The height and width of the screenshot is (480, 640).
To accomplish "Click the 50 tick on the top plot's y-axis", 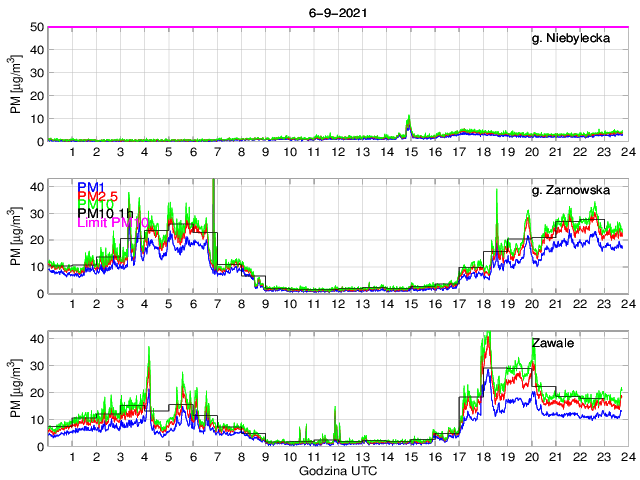I will click(36, 27).
